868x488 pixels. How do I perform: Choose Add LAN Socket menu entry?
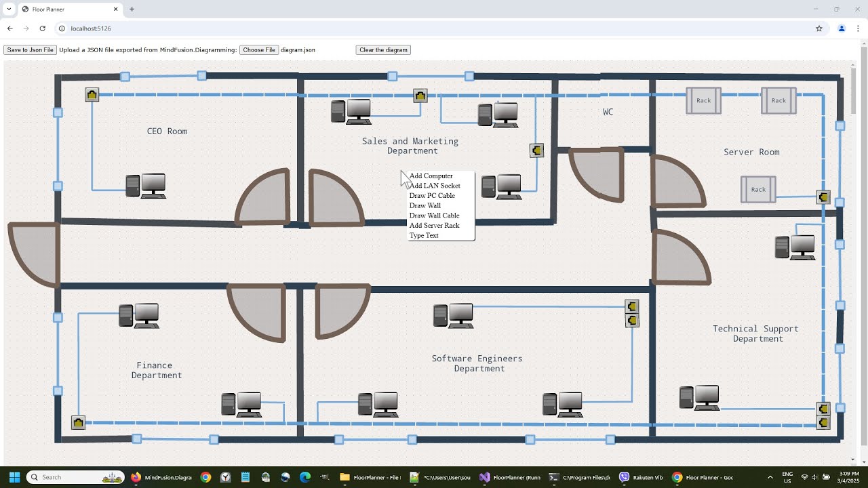(435, 186)
